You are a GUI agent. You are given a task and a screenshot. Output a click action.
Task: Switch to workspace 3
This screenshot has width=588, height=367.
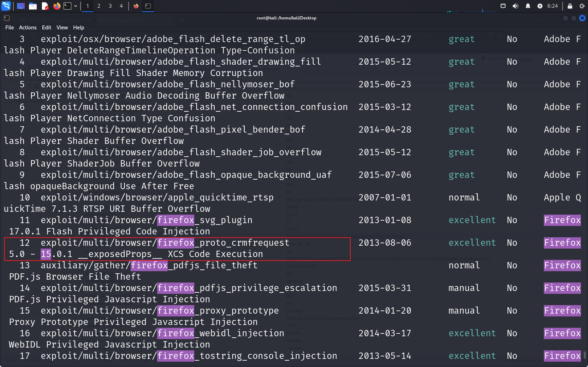pyautogui.click(x=110, y=6)
